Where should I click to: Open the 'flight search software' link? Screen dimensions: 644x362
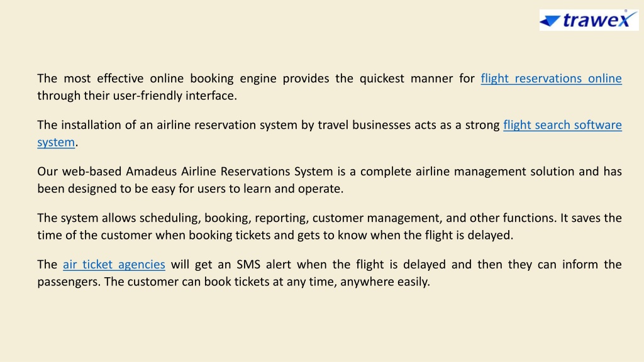click(x=563, y=125)
